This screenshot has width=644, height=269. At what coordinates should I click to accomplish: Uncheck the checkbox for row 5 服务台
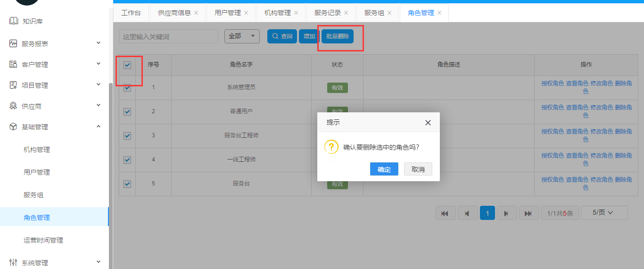127,184
